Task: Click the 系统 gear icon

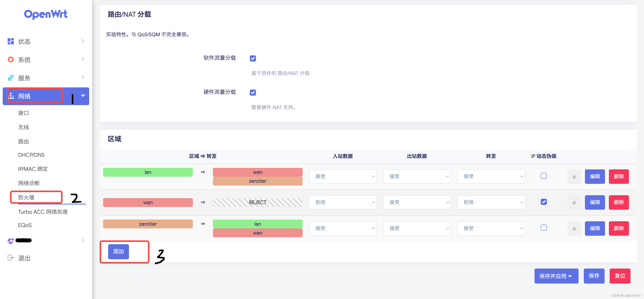Action: coord(11,59)
